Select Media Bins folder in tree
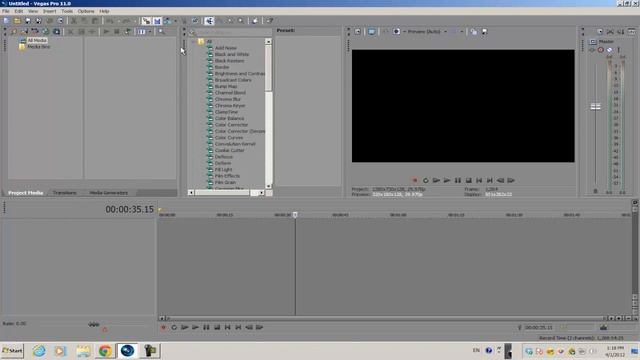This screenshot has width=640, height=360. (x=38, y=47)
